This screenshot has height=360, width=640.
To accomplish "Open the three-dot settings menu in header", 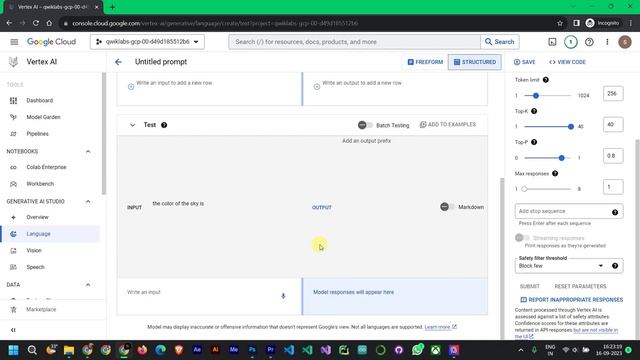I will point(607,42).
